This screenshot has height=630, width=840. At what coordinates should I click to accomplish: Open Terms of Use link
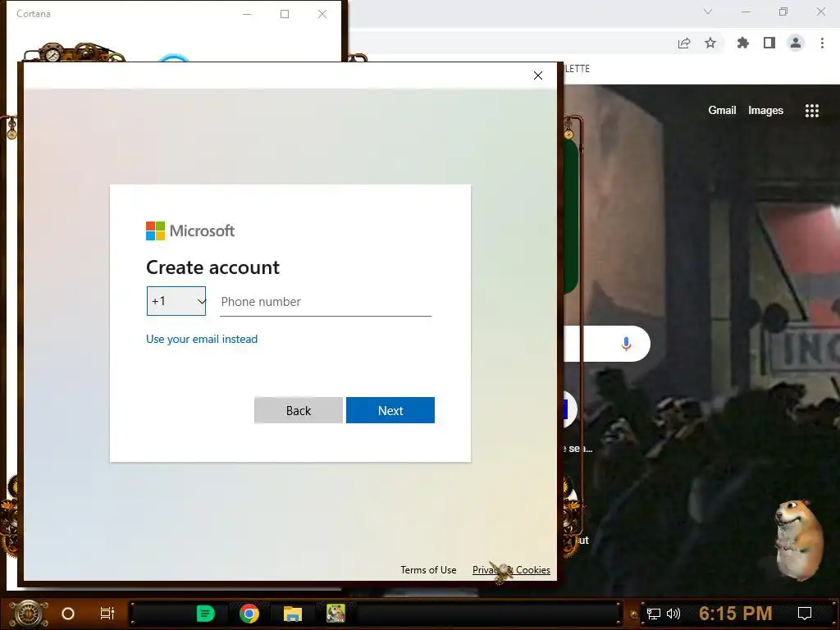coord(428,570)
